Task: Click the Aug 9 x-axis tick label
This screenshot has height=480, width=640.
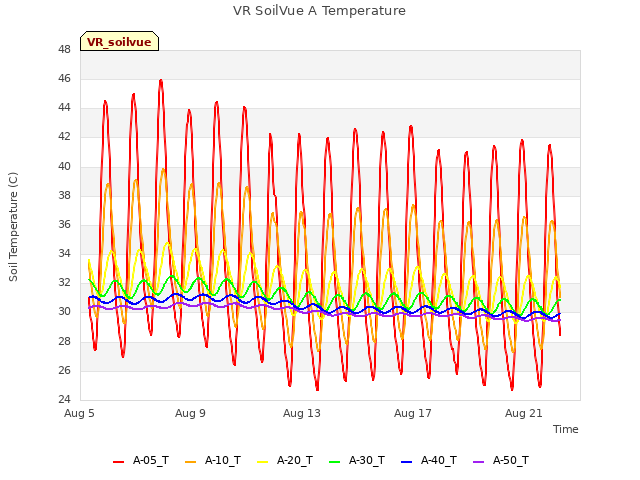Action: pos(190,413)
